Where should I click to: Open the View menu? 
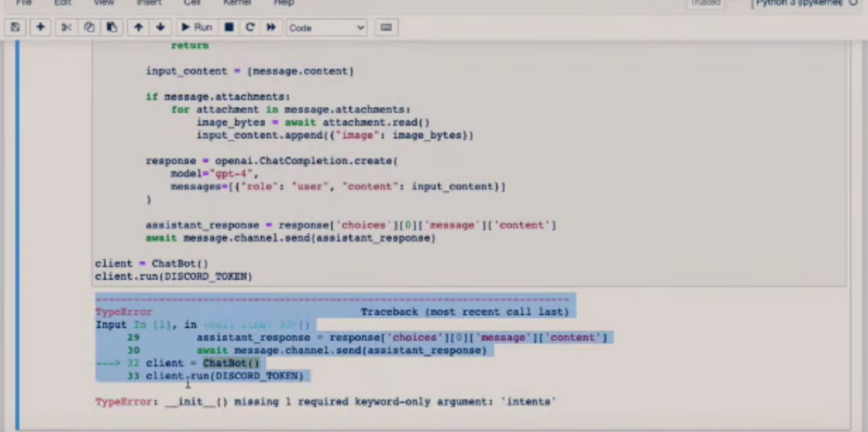(x=104, y=2)
